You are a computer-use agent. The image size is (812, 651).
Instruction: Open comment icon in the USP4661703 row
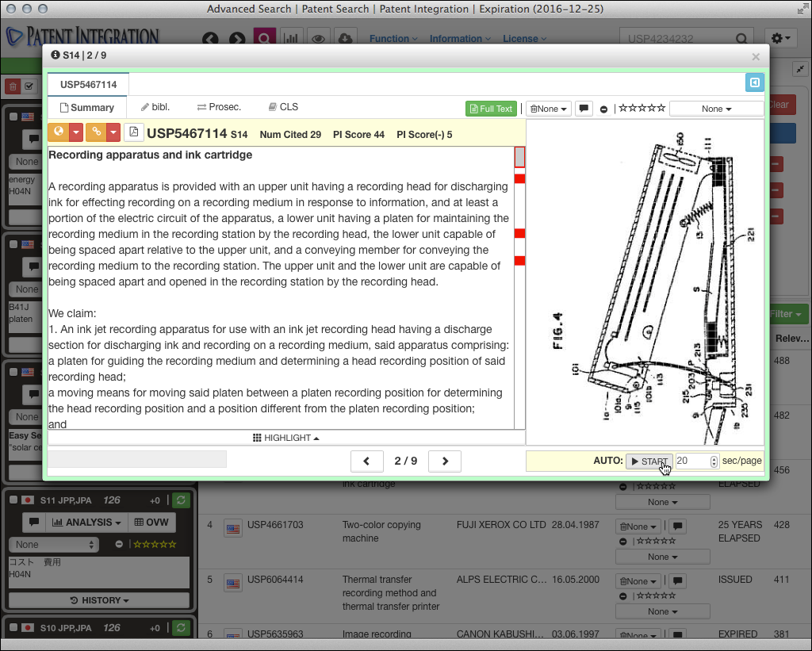click(x=677, y=527)
